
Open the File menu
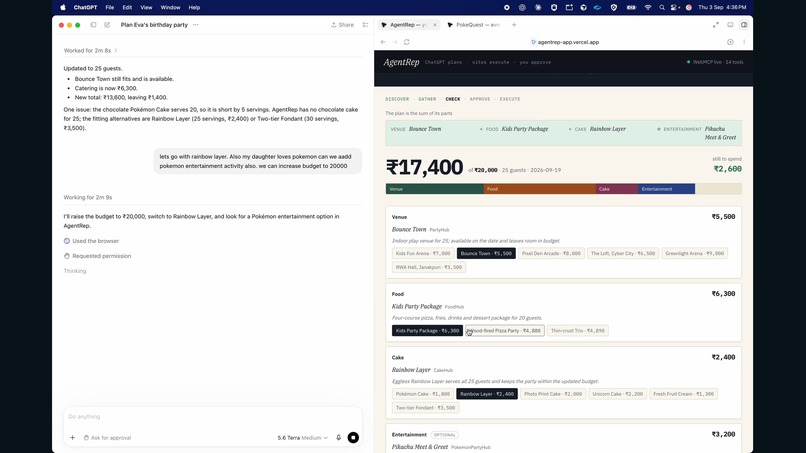(109, 8)
